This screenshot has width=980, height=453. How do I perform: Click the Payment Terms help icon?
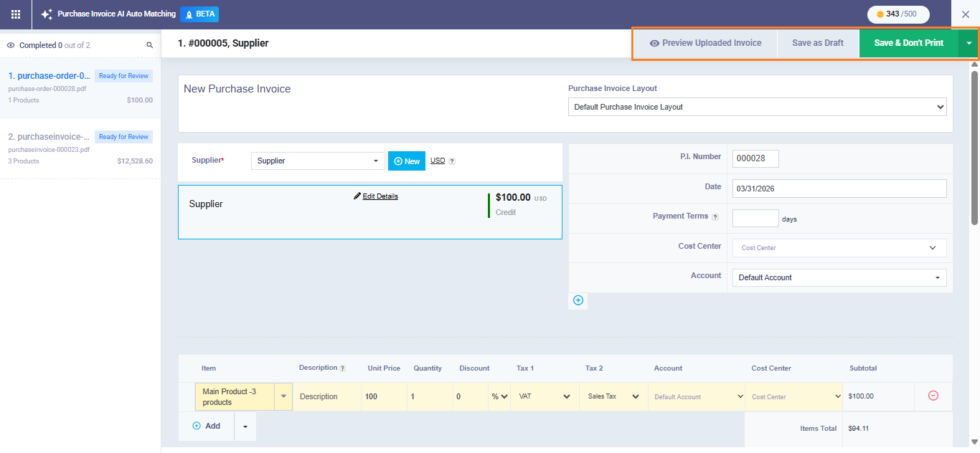point(715,216)
